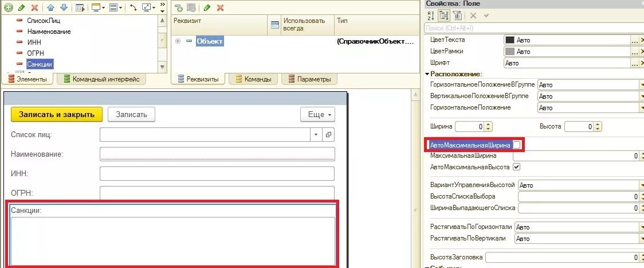This screenshot has height=268, width=644.
Task: Select Наименование in the elements tree
Action: pyautogui.click(x=49, y=32)
